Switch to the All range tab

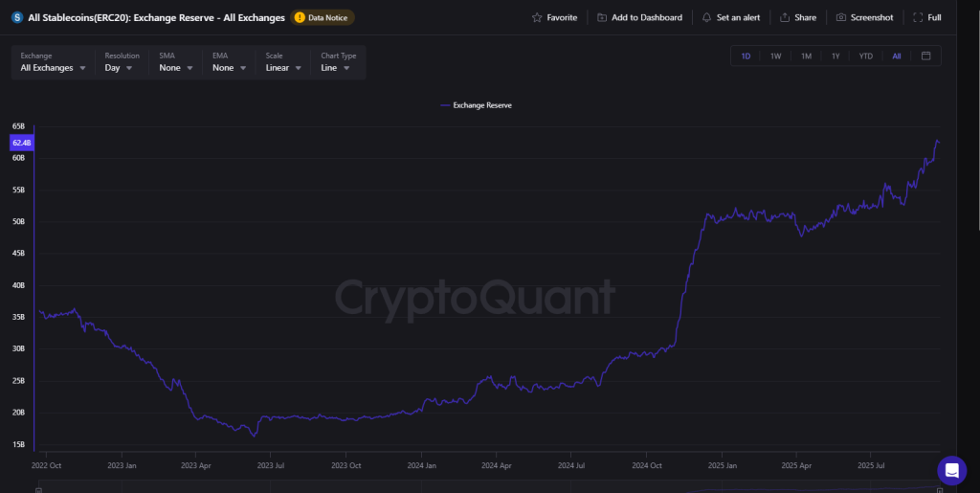(x=897, y=56)
